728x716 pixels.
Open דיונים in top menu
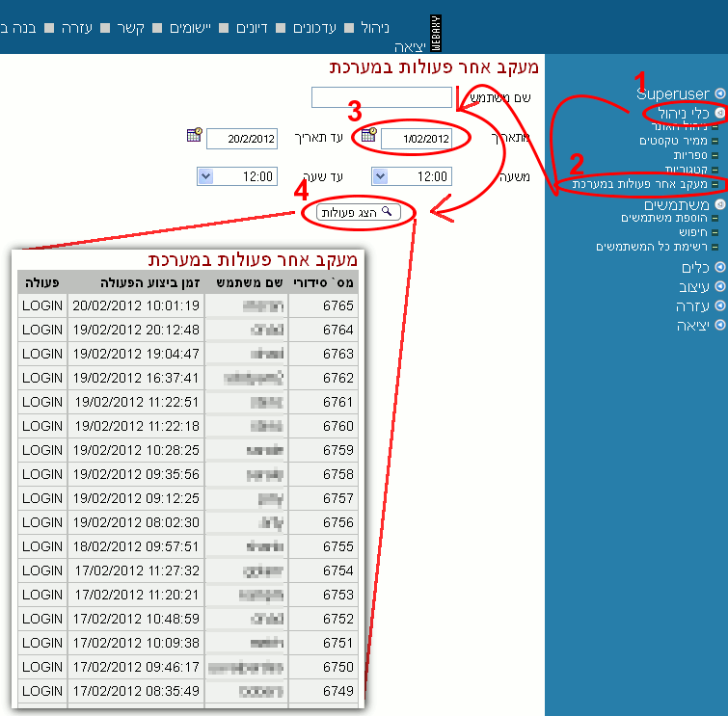tap(252, 28)
